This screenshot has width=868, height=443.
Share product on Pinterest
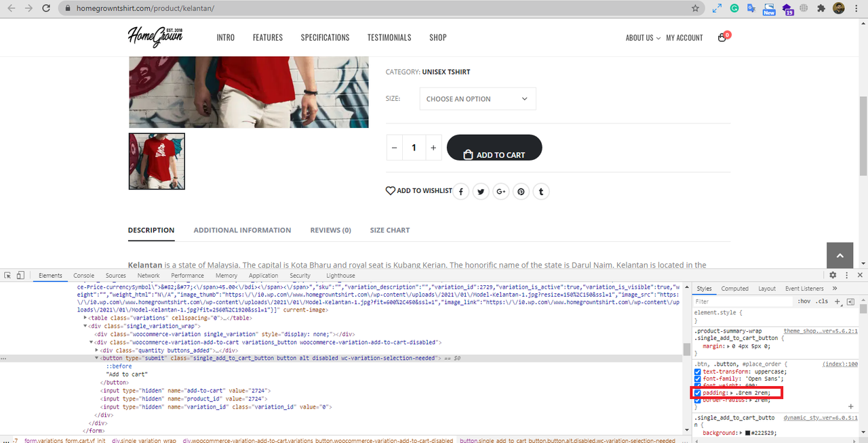521,192
